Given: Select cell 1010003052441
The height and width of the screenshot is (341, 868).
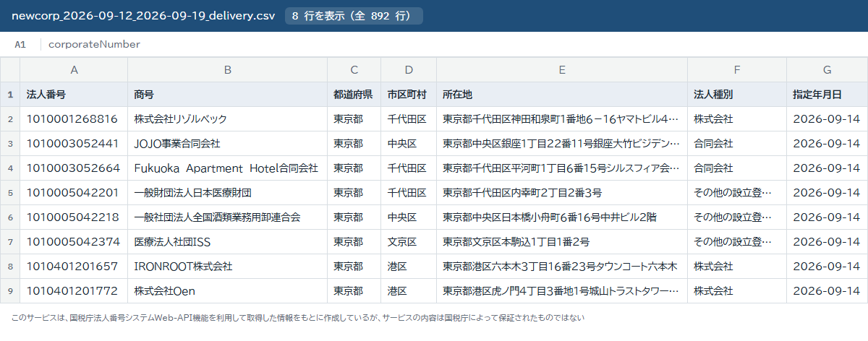Looking at the screenshot, I should pyautogui.click(x=74, y=144).
